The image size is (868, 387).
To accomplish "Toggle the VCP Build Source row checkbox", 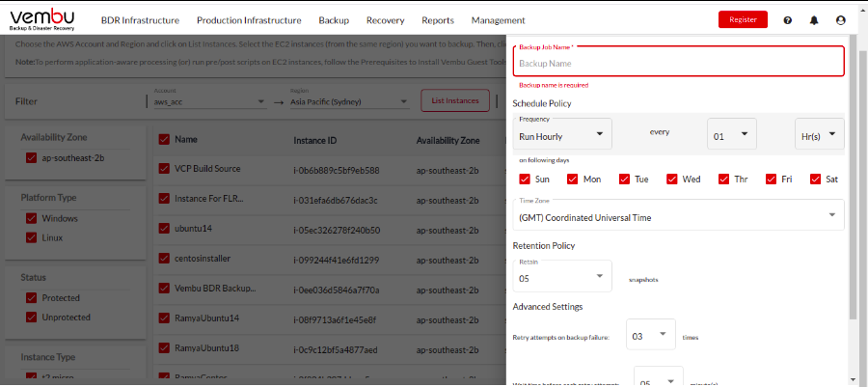I will [164, 168].
